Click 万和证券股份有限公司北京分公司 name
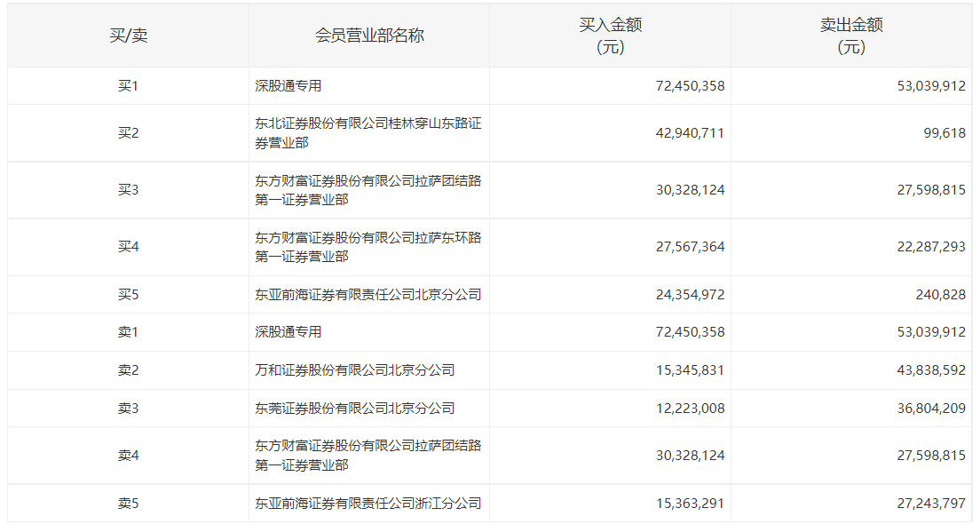This screenshot has height=532, width=980. pos(354,370)
